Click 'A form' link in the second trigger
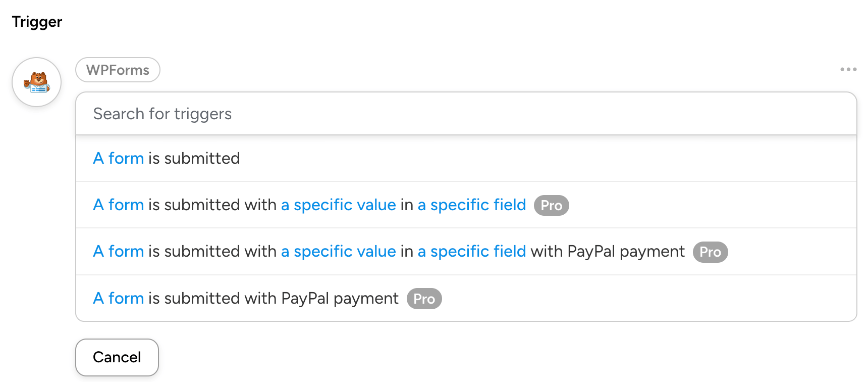The height and width of the screenshot is (382, 868). pos(119,205)
